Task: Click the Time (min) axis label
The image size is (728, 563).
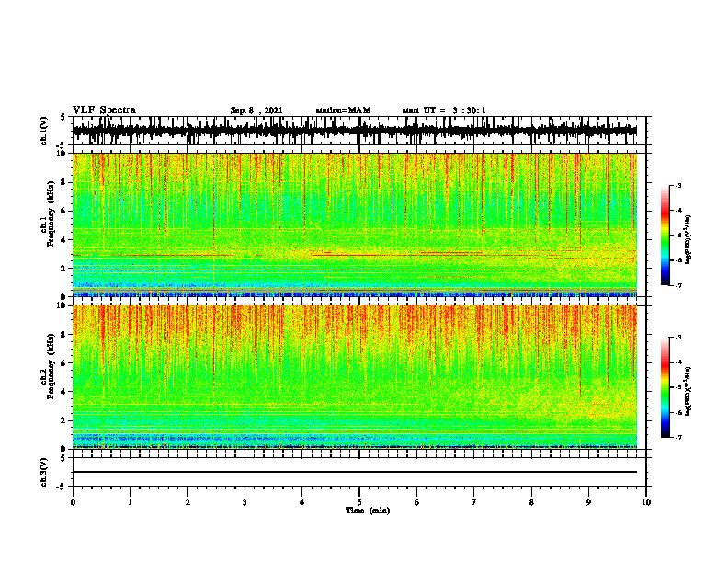Action: coord(368,511)
